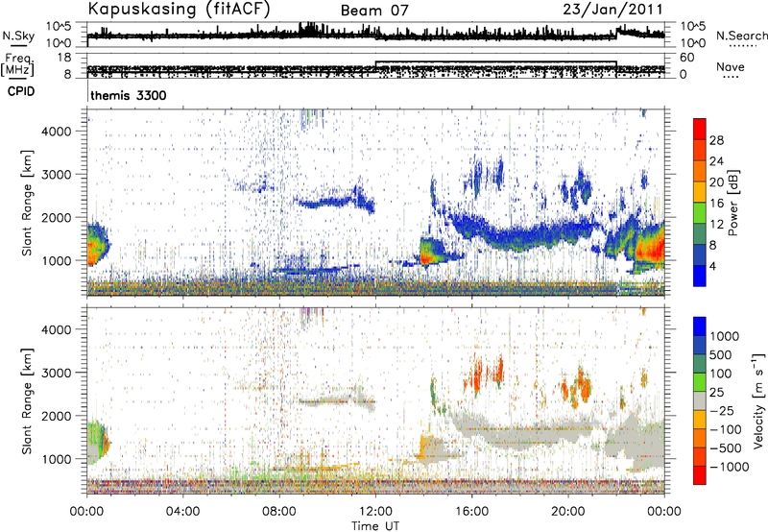Screen dimensions: 768x532
Task: Click the '2000' tick of the velocity panel
Action: point(56,416)
